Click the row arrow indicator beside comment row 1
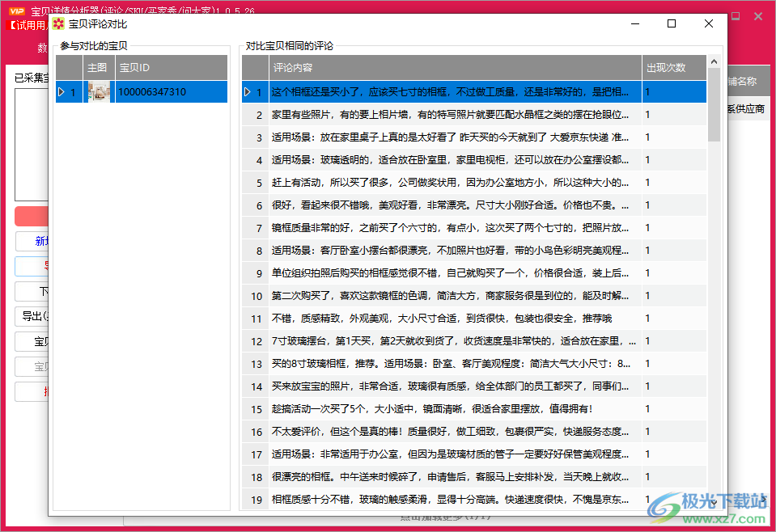This screenshot has width=776, height=532. click(248, 92)
